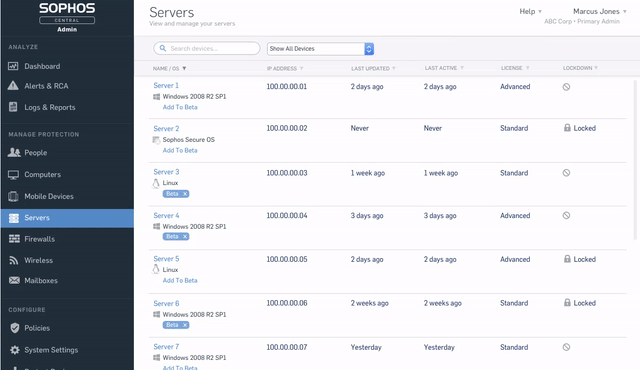Go to Alerts & RCA section
The width and height of the screenshot is (640, 370).
[46, 86]
